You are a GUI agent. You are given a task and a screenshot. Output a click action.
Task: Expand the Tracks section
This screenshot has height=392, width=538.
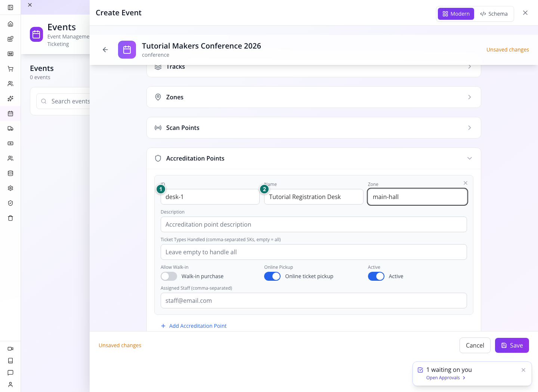coord(314,67)
